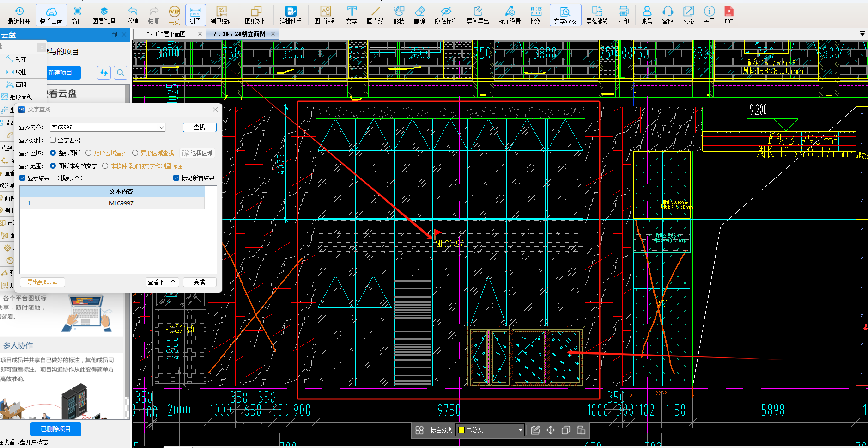Viewport: 868px width, 448px height.
Task: Open 编辑助手 edit assistant
Action: pos(291,15)
